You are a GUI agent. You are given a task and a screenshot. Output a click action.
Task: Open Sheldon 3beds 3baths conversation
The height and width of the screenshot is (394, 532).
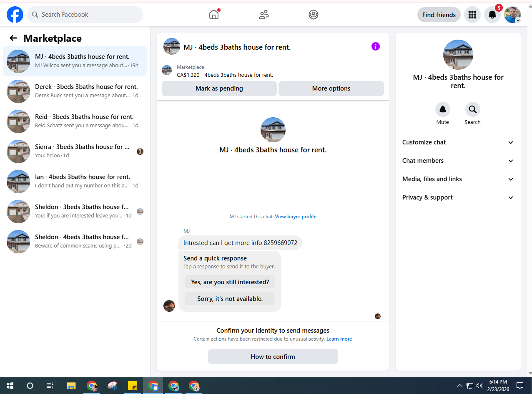75,212
